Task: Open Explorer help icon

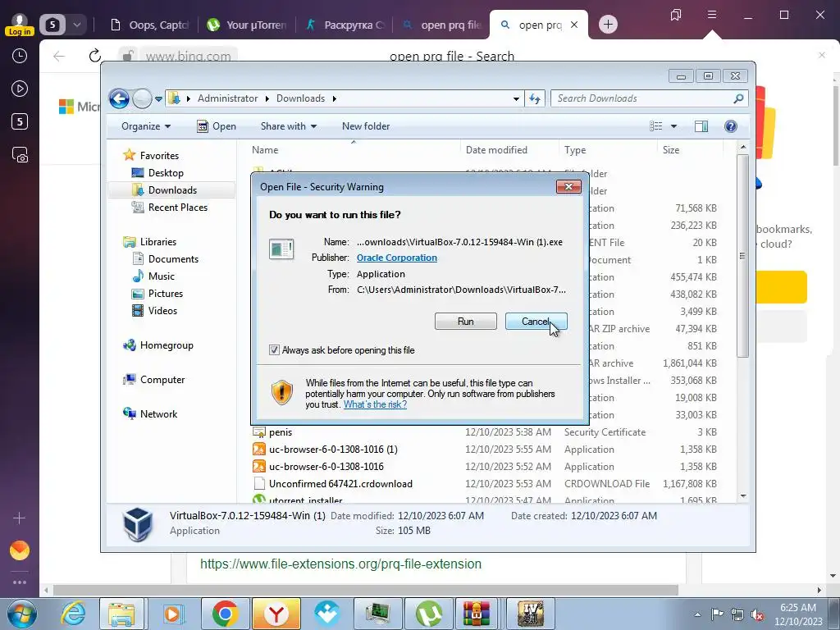Action: point(731,126)
